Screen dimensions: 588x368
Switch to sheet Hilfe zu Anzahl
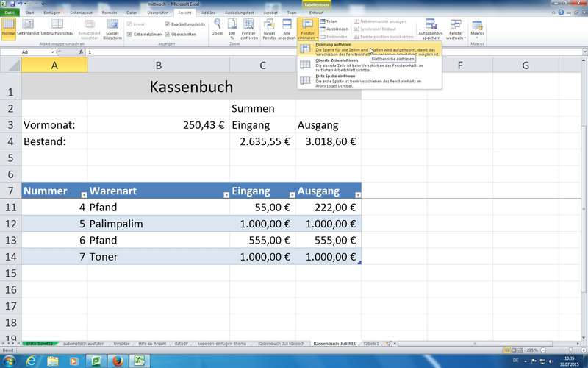[x=152, y=344]
